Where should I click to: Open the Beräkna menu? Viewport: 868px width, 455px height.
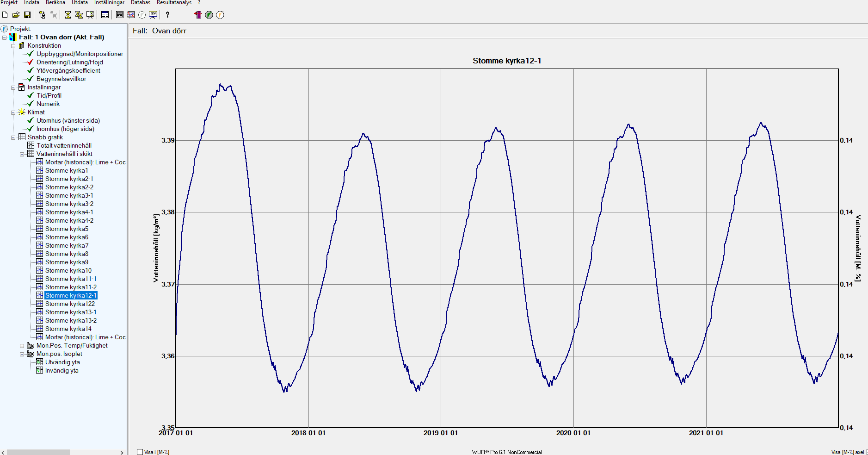point(55,3)
